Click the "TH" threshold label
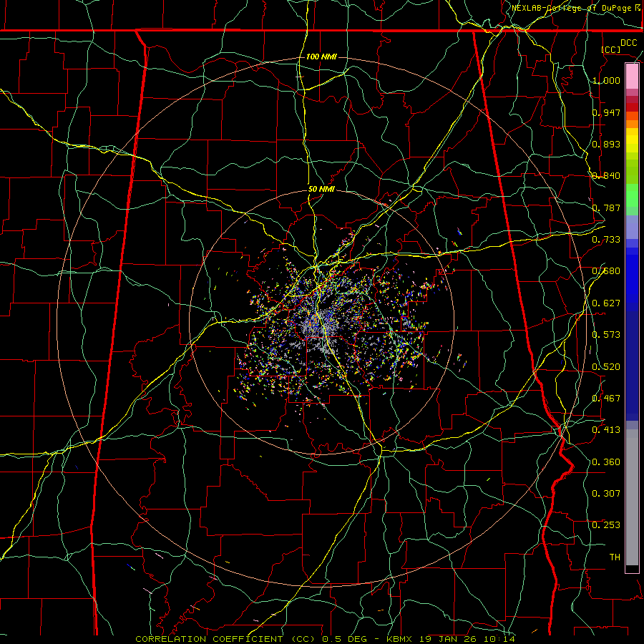This screenshot has width=644, height=644. [x=615, y=557]
